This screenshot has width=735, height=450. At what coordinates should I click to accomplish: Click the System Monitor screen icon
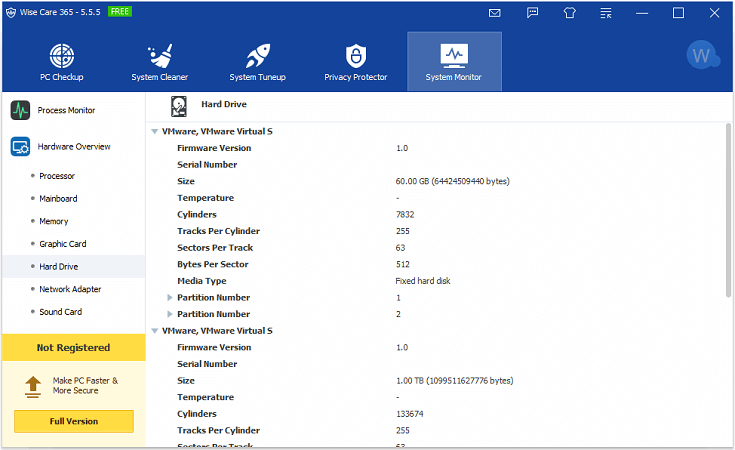(454, 56)
